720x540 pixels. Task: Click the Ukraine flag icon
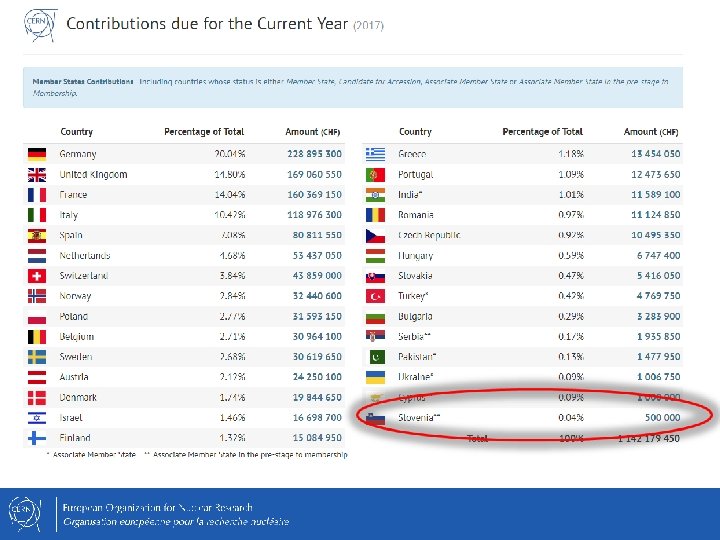(375, 377)
